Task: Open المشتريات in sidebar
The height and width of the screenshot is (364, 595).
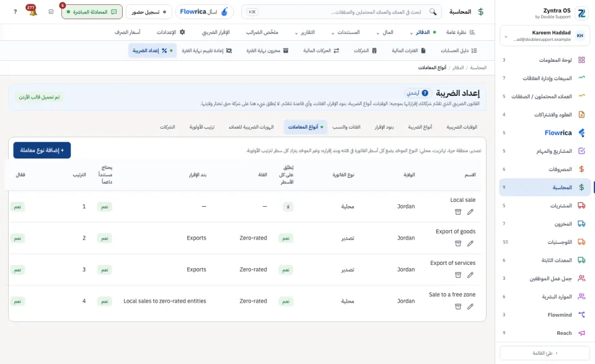Action: [545, 206]
